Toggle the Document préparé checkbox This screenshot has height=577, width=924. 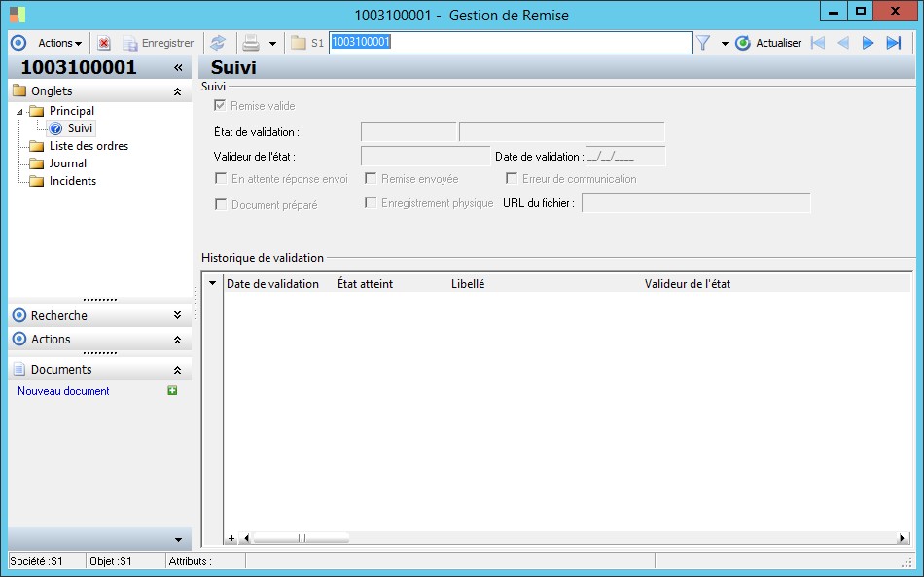[221, 205]
